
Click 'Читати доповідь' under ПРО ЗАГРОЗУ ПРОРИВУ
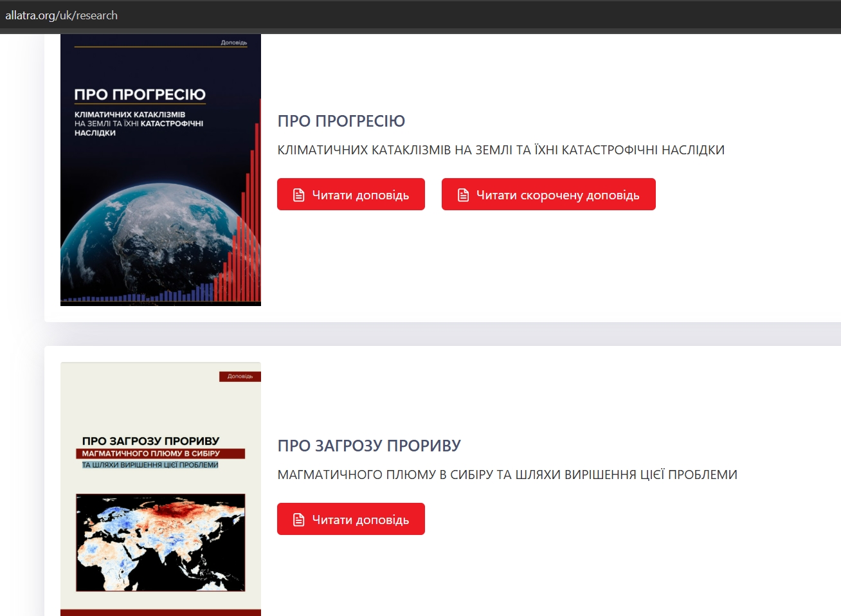click(351, 519)
